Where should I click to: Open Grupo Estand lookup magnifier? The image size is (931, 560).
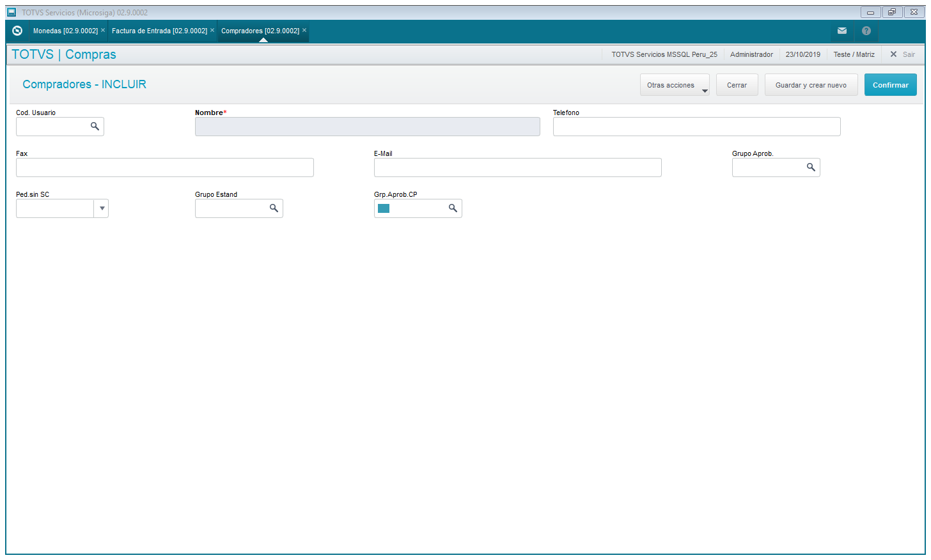274,208
